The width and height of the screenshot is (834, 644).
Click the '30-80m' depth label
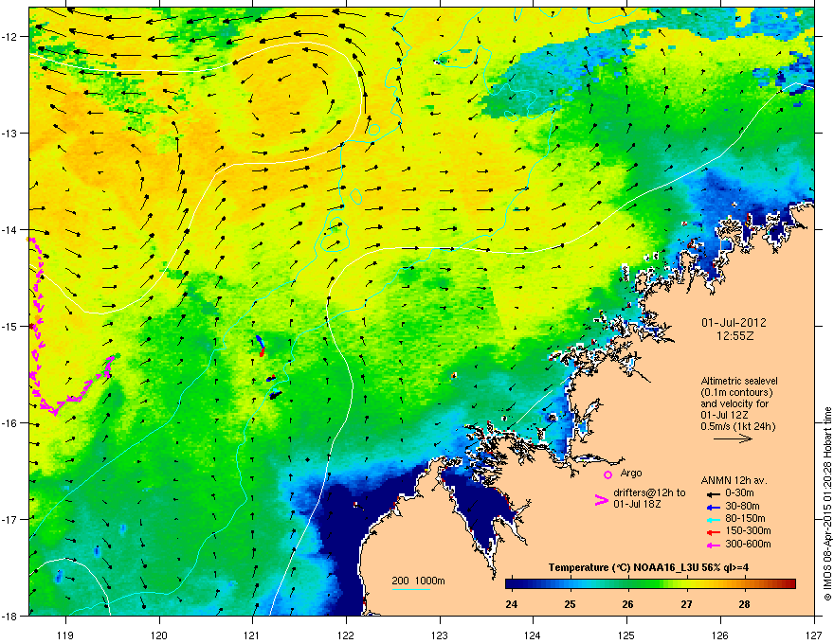pyautogui.click(x=742, y=506)
